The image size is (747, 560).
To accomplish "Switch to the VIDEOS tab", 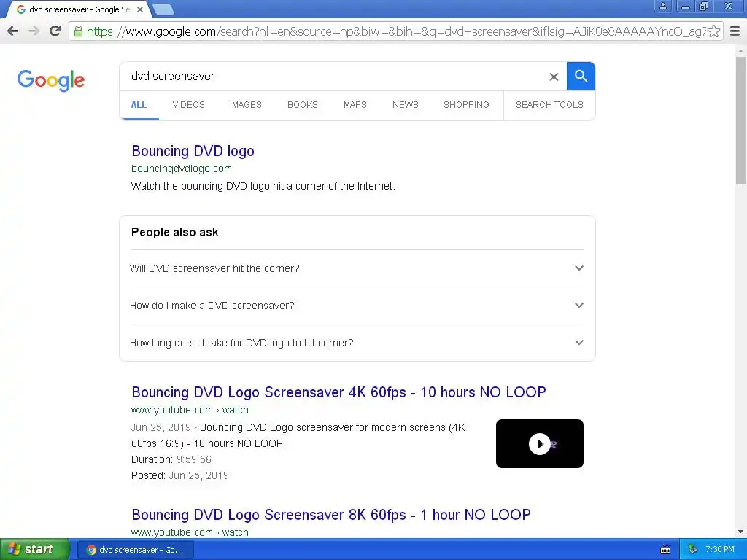I will point(189,105).
